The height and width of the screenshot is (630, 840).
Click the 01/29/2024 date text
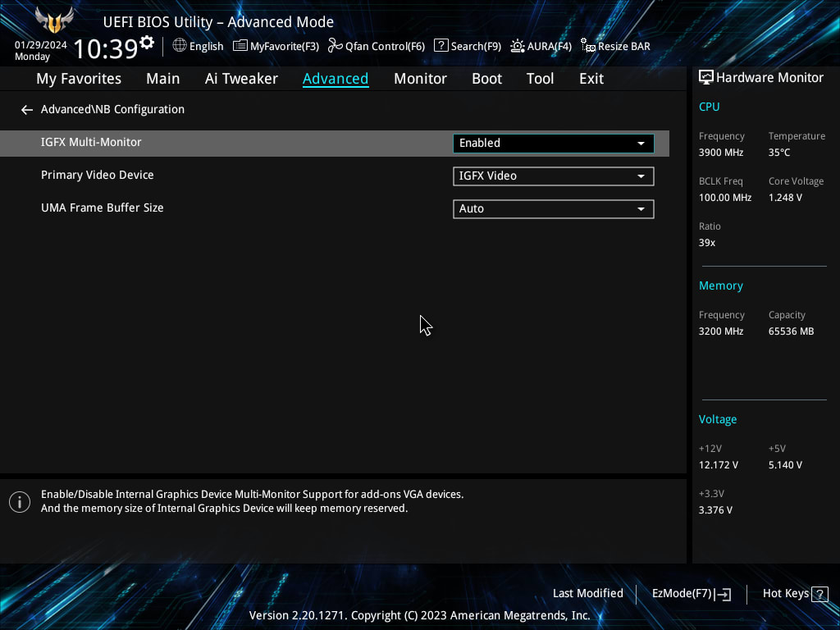click(41, 45)
